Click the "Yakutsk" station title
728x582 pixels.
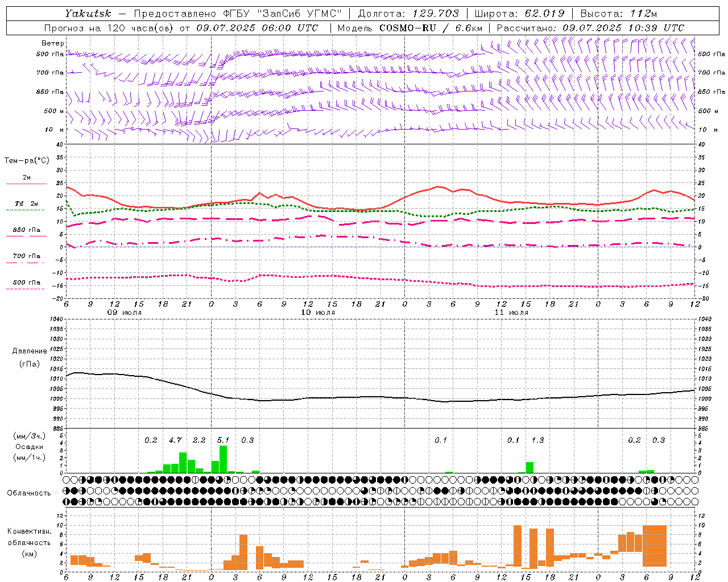88,14
